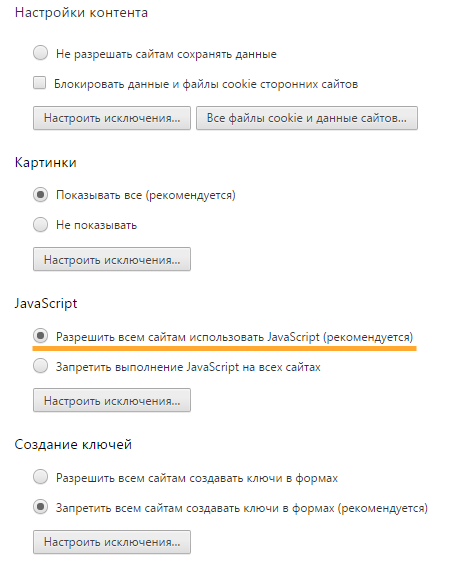This screenshot has width=466, height=570.
Task: Choose 'Не показывать' radio for images
Action: tap(40, 224)
